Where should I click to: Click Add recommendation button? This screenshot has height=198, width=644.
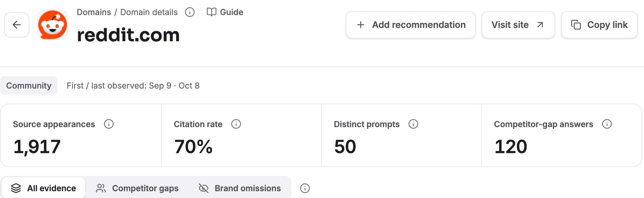pyautogui.click(x=411, y=25)
